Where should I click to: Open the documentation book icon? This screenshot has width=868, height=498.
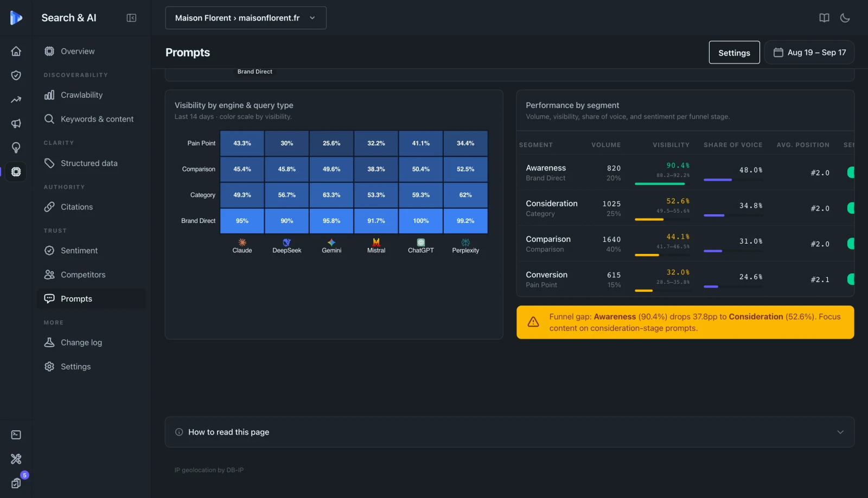(x=824, y=18)
